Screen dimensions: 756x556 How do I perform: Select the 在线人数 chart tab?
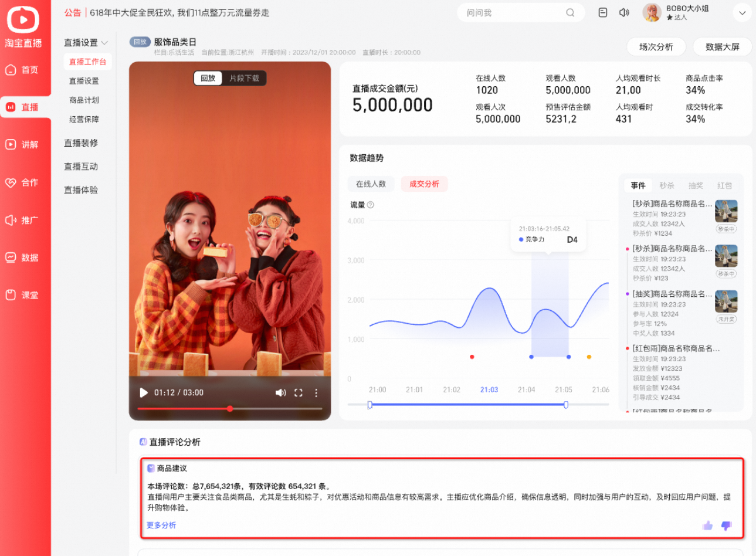tap(371, 184)
